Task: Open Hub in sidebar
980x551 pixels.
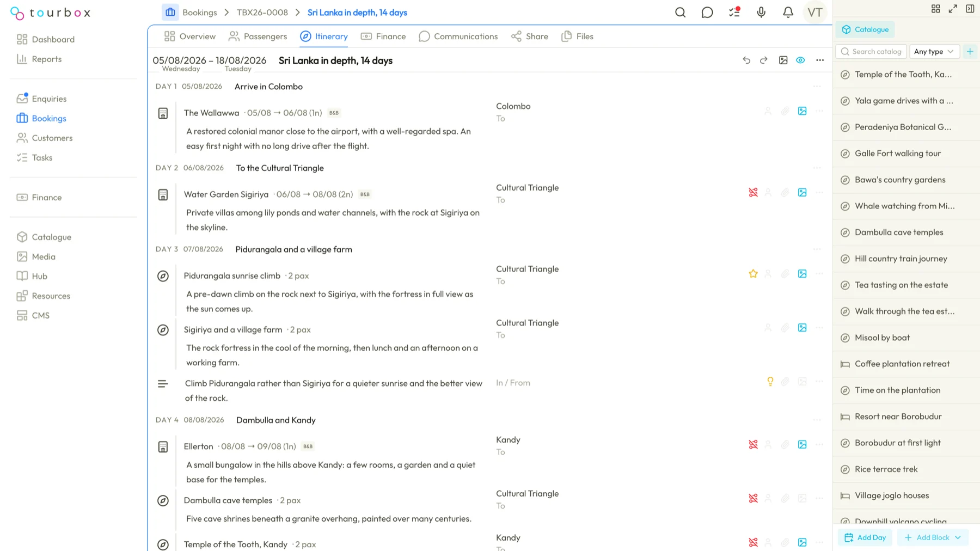Action: tap(32, 276)
